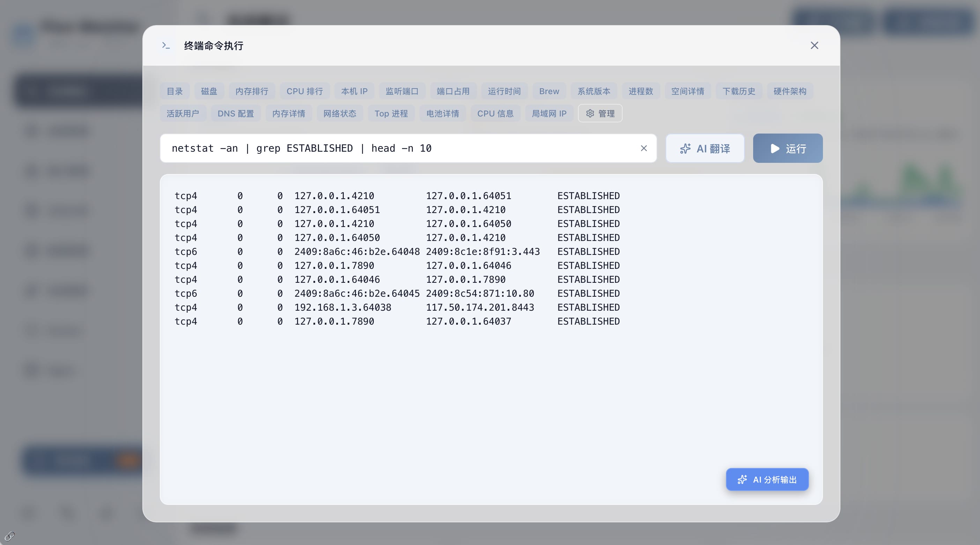Click the 192.168.1.3.64038 local address
980x545 pixels.
pos(343,308)
